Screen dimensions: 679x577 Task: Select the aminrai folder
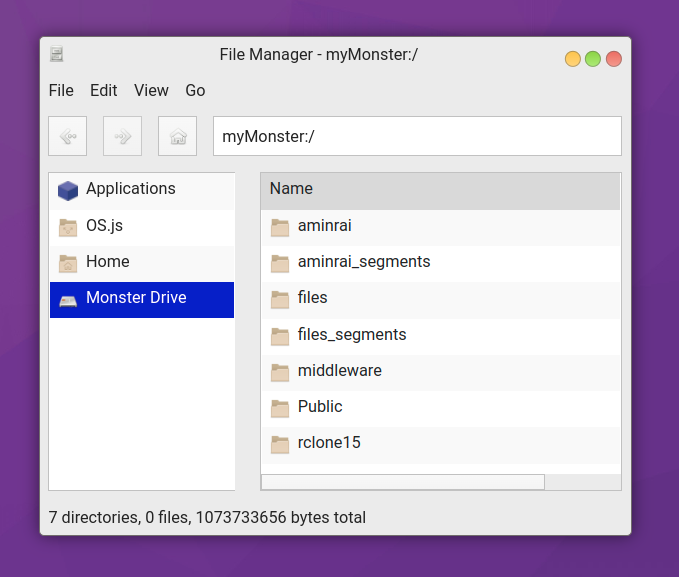(x=324, y=226)
